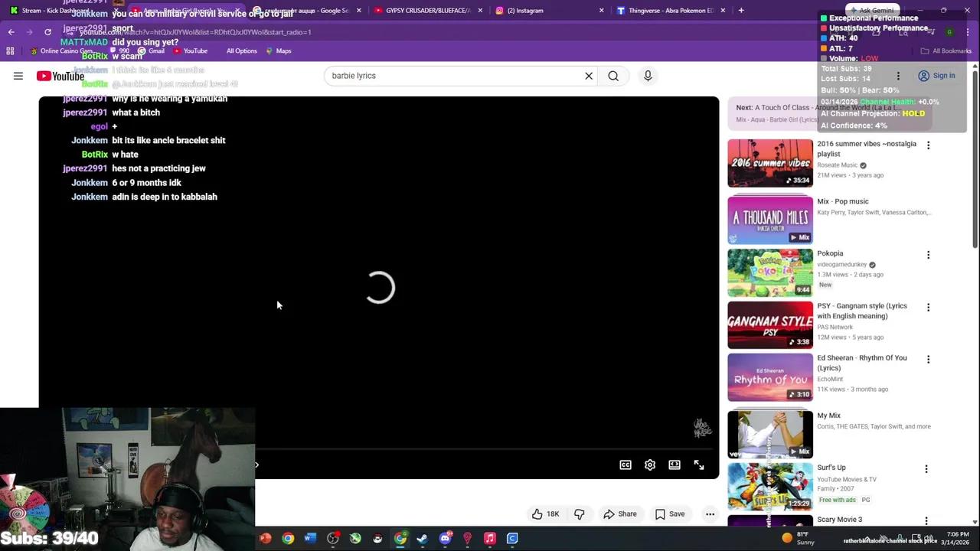
Task: Open the weather widget showing 81°F Sunny
Action: tap(797, 538)
